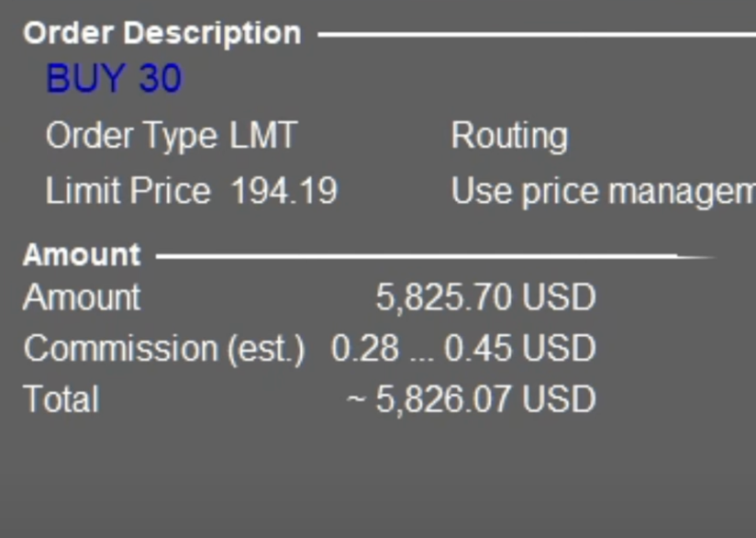Click the Commission (est.) label
756x538 pixels.
click(x=163, y=349)
